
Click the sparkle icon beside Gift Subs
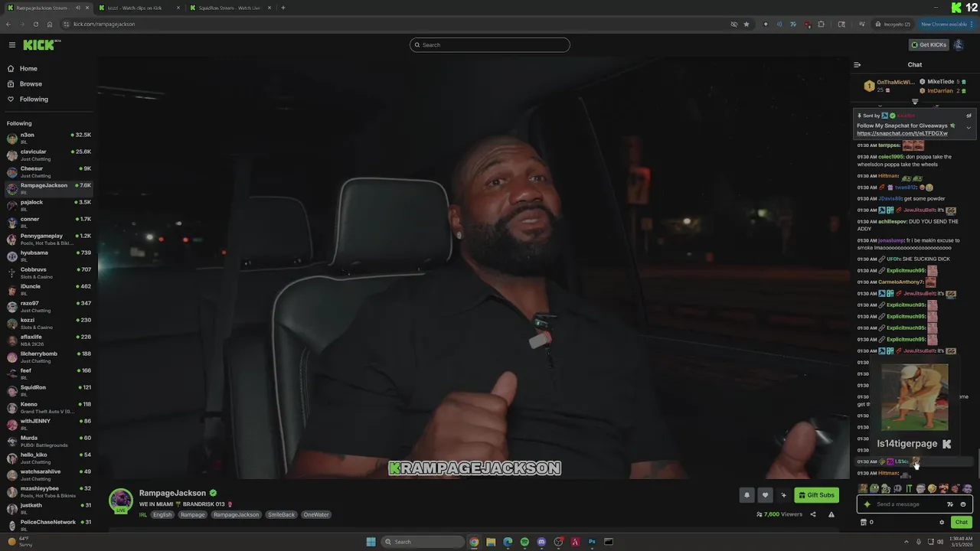(783, 495)
